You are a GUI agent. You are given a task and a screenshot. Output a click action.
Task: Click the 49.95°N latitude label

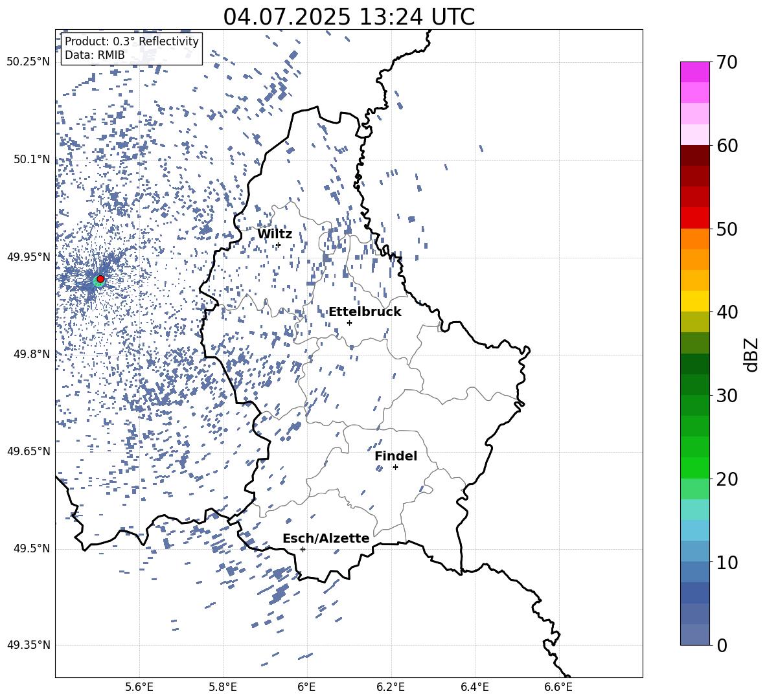click(x=29, y=256)
